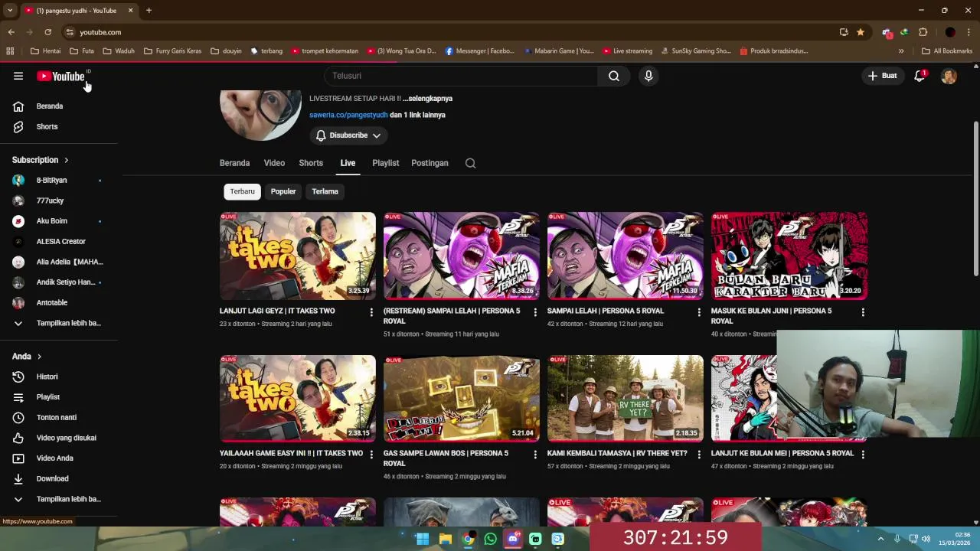Open LANJUT LAGI GEYZ thumbnail
This screenshot has height=551, width=980.
298,256
